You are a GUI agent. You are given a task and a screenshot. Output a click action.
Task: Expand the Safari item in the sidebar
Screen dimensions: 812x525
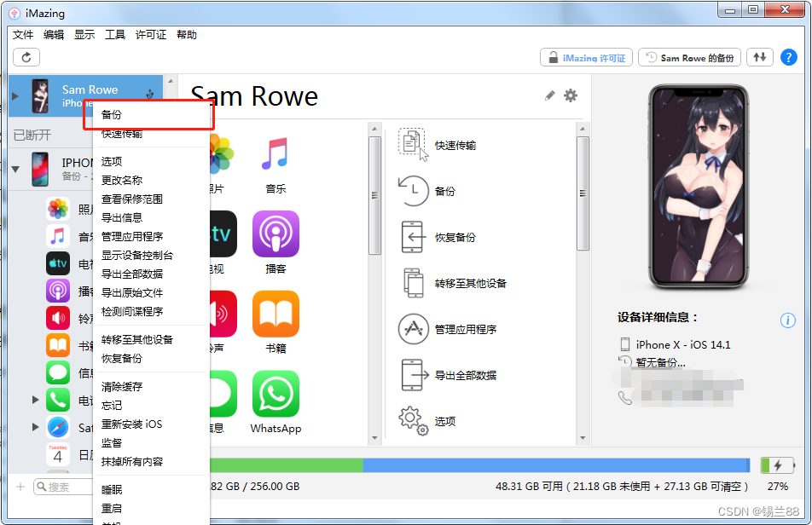35,427
